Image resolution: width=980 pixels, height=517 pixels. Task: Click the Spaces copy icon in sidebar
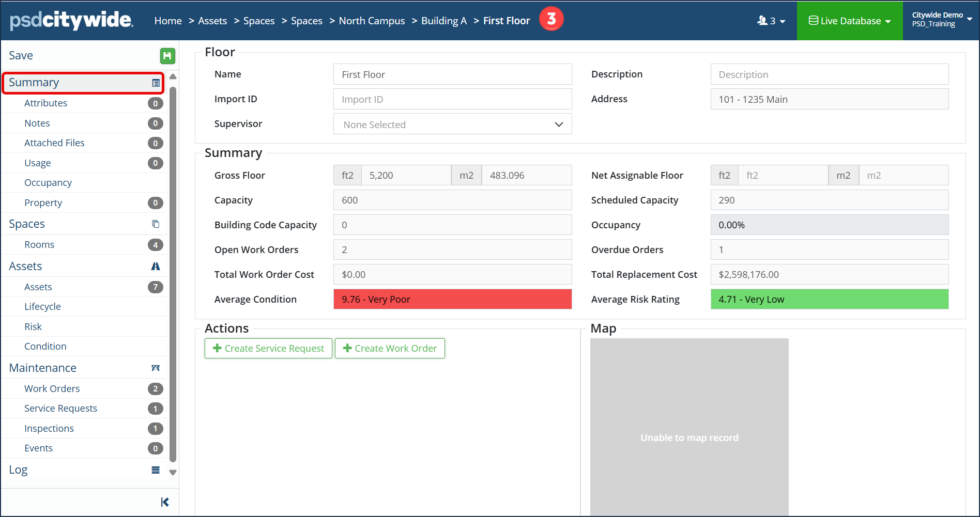[x=156, y=224]
